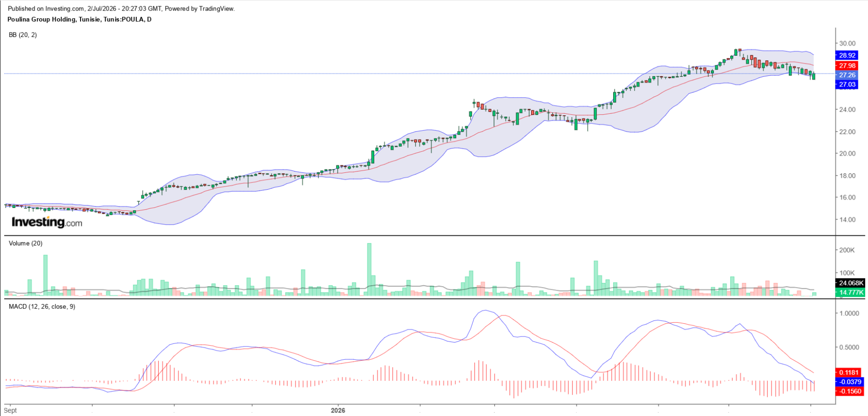The height and width of the screenshot is (416, 868).
Task: Click the 'Volume (20)' indicator label
Action: click(26, 244)
